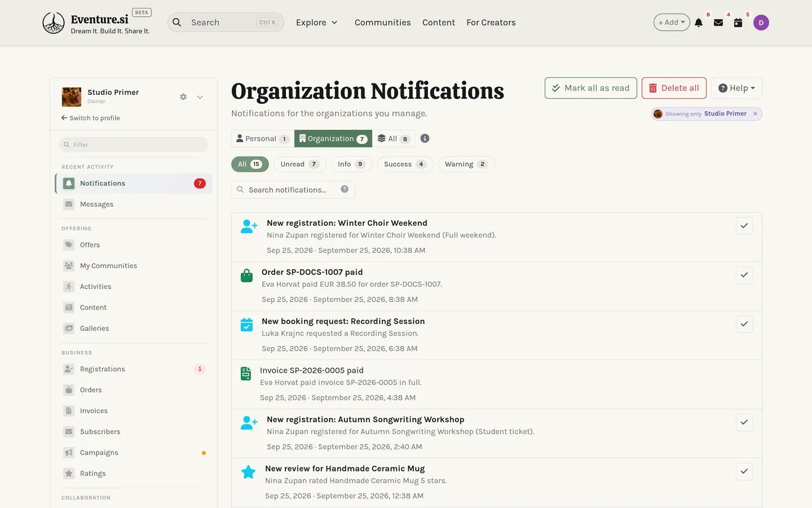Switch to the All 8 tab
812x508 pixels.
[394, 139]
